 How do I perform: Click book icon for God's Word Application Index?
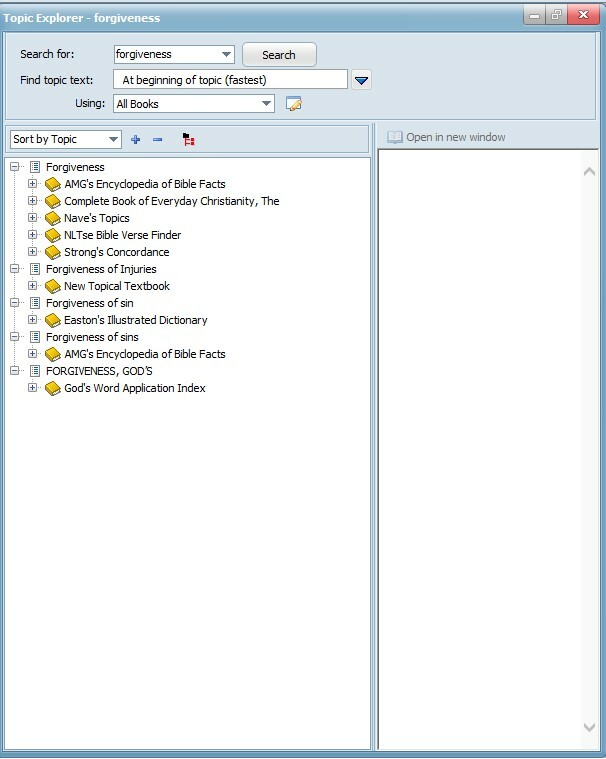click(x=52, y=388)
